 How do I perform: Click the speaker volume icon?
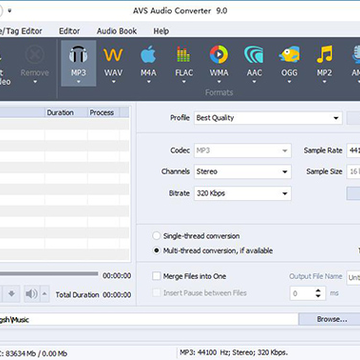[x=32, y=294]
